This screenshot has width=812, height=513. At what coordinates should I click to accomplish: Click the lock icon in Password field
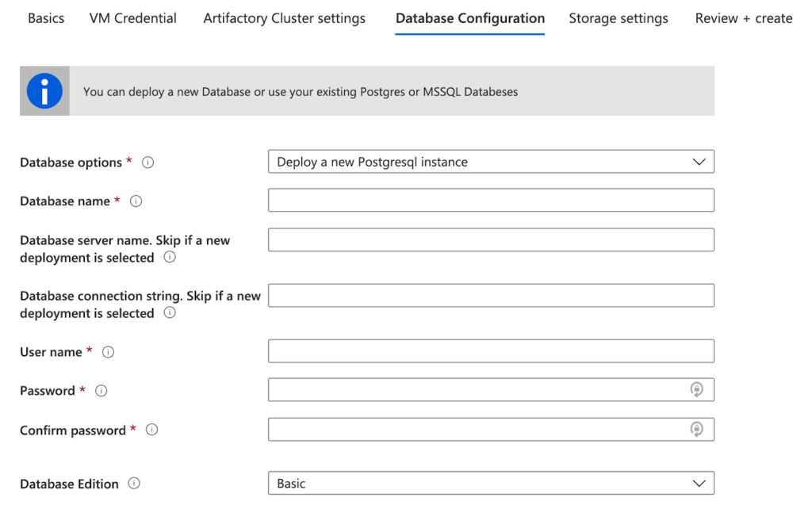[696, 389]
